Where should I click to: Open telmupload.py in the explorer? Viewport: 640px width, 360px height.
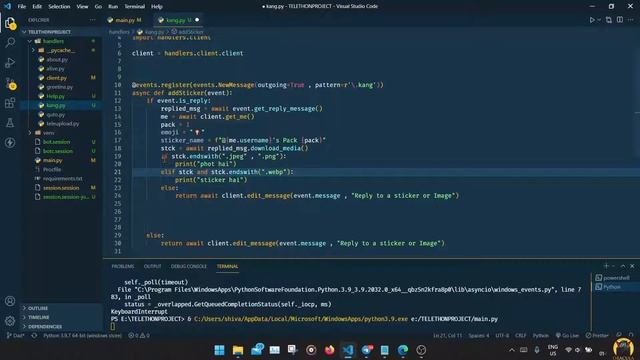(61, 124)
